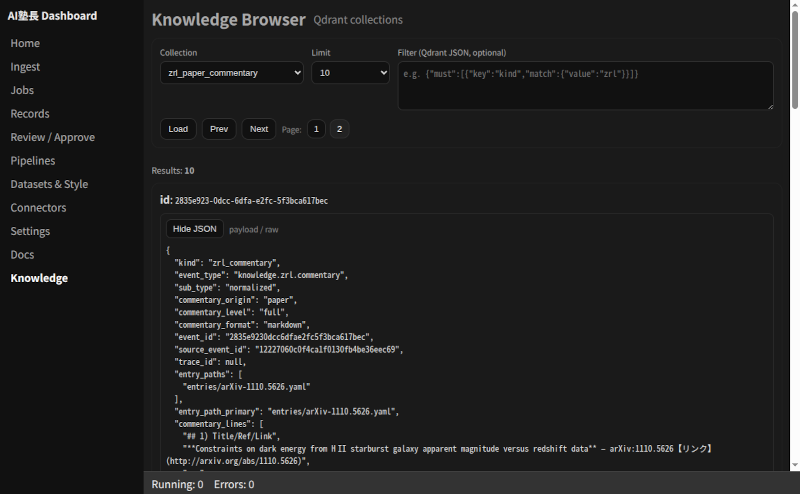Select the Knowledge sidebar item

(39, 278)
